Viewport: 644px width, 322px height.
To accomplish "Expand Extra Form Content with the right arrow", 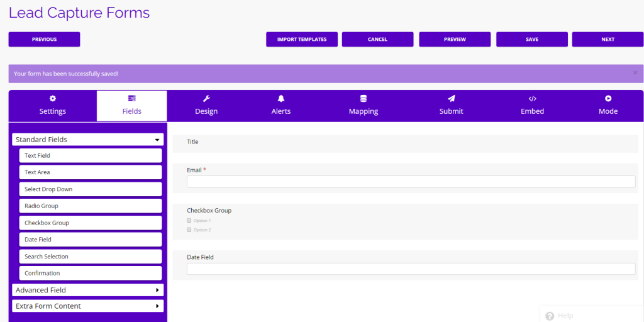I will point(157,306).
